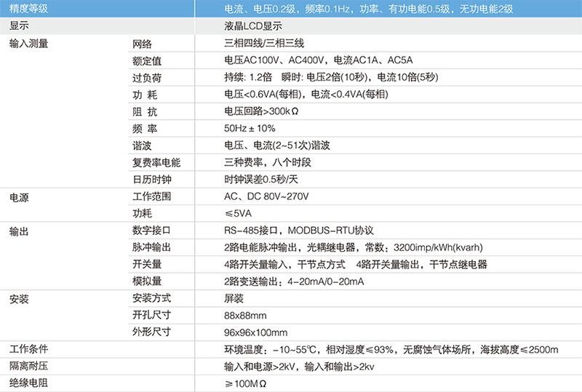Click the 88x88mm cutout size value
This screenshot has height=392, width=582.
click(x=245, y=316)
